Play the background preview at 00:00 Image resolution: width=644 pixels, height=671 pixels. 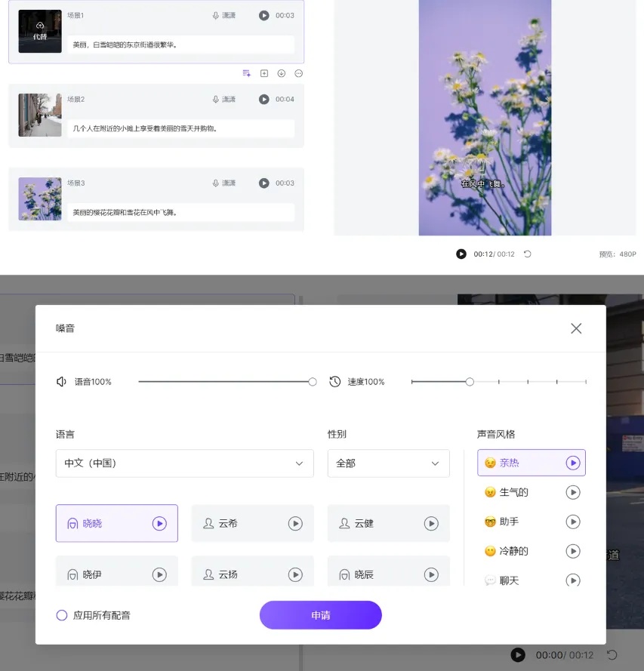coord(518,654)
